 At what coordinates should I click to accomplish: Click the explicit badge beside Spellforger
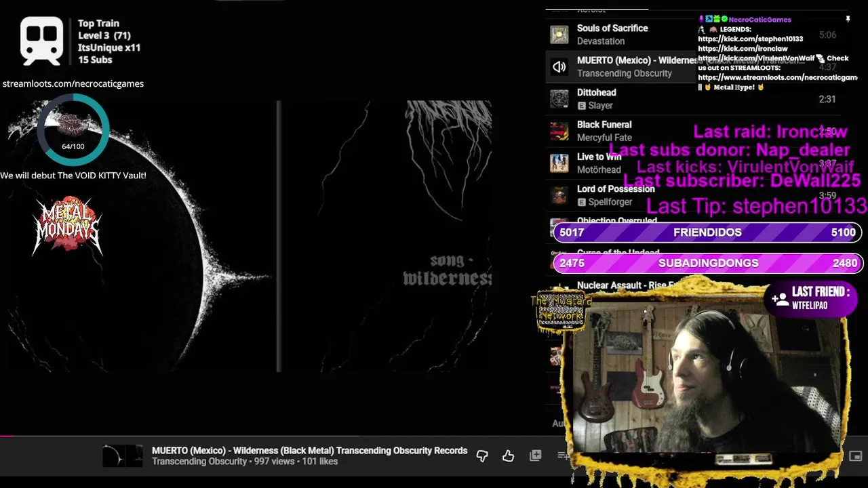[581, 202]
